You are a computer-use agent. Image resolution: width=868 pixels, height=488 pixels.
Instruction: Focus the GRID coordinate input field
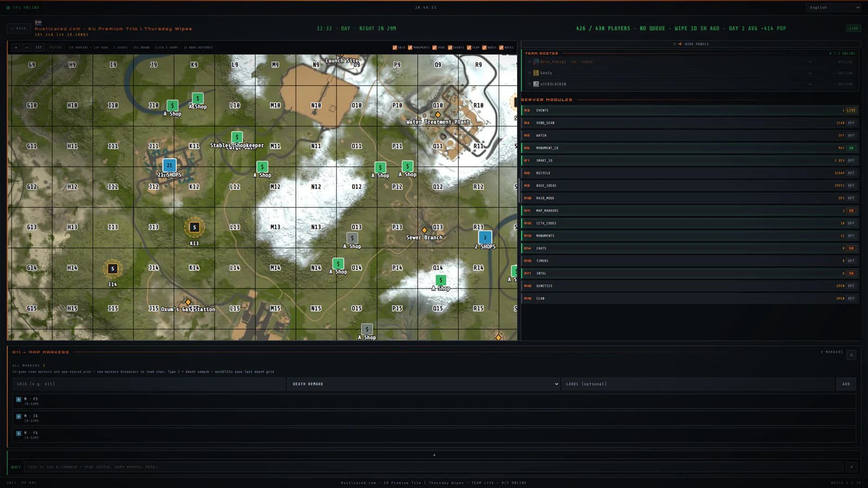tap(149, 384)
